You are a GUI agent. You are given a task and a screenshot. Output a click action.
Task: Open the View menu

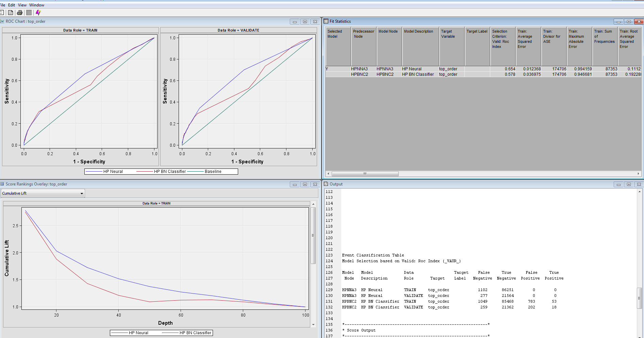coord(22,5)
